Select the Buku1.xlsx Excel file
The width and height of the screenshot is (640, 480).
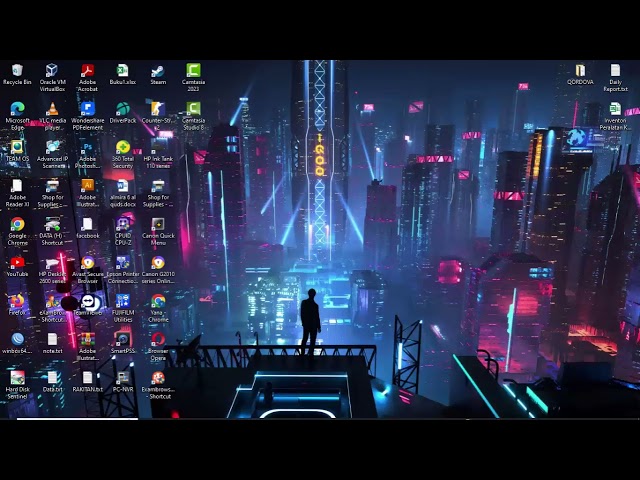point(122,74)
